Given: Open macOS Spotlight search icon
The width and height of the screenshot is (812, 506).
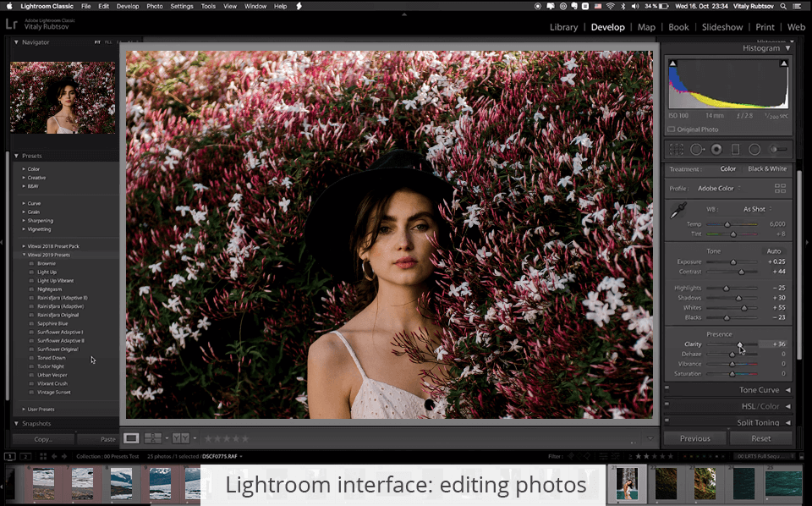Looking at the screenshot, I should click(783, 6).
